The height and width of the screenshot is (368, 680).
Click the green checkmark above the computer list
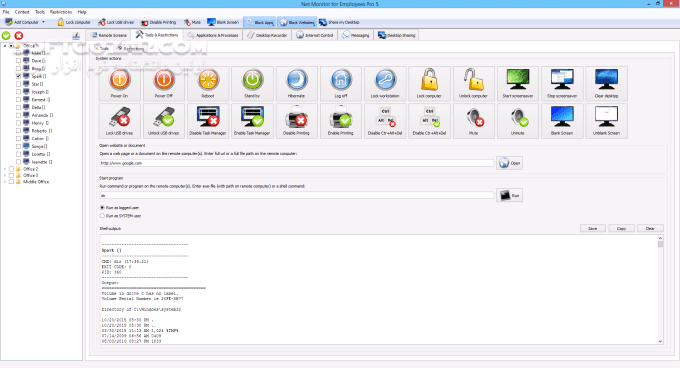click(6, 36)
